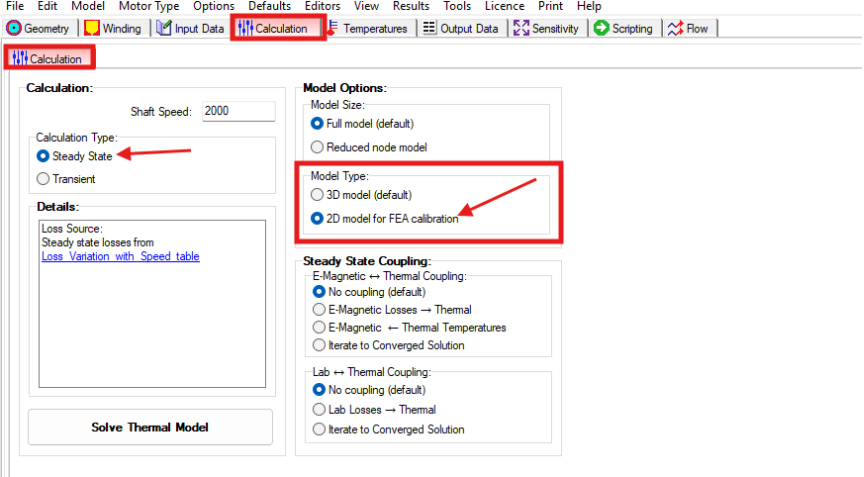Select 3D model (default) radio button
Viewport: 864px width, 477px height.
(318, 194)
